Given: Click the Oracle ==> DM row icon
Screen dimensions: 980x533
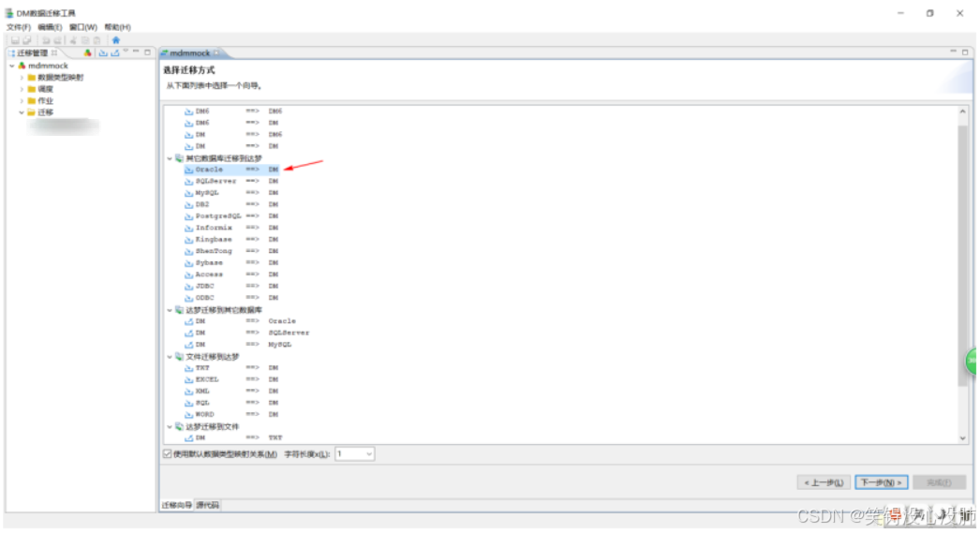Looking at the screenshot, I should pyautogui.click(x=188, y=170).
